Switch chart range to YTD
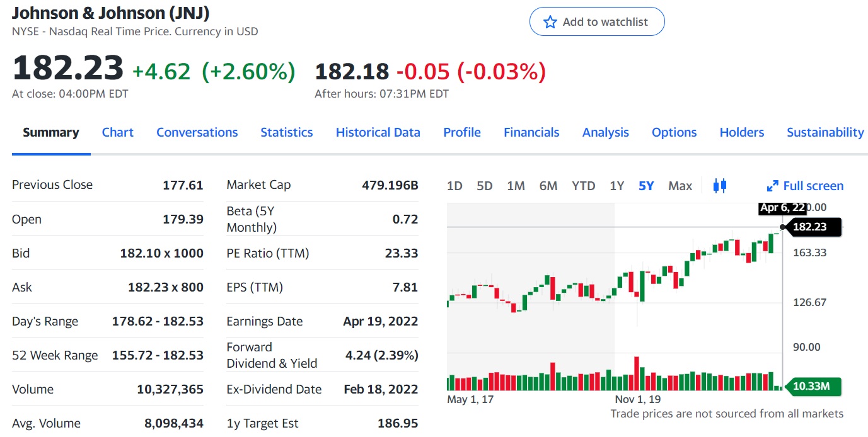 [583, 186]
